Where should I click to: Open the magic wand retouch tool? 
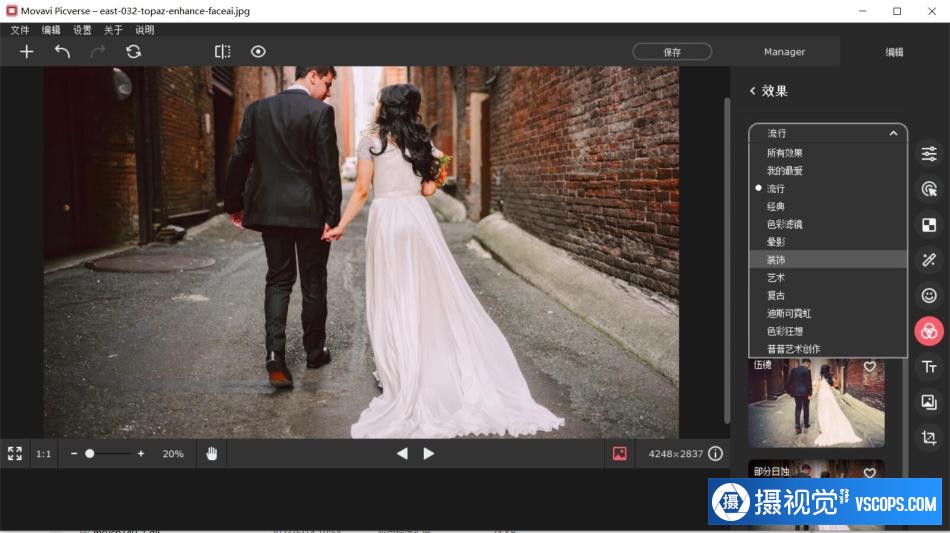pos(929,260)
